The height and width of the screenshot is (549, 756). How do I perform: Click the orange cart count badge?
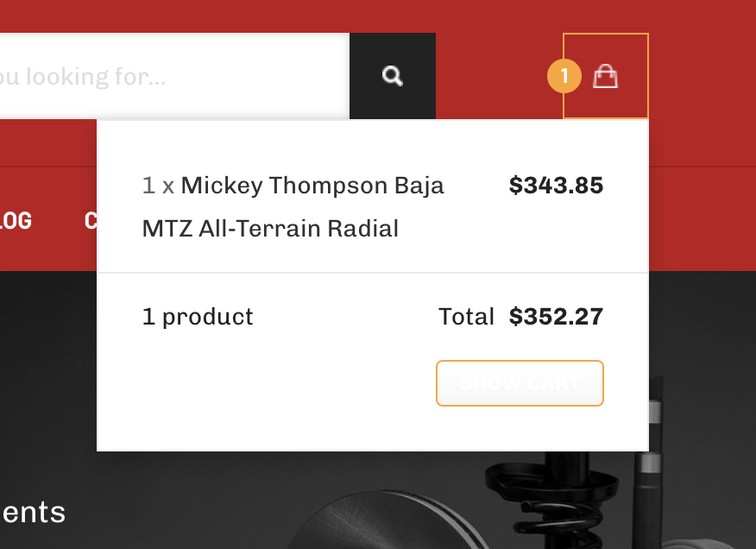564,77
